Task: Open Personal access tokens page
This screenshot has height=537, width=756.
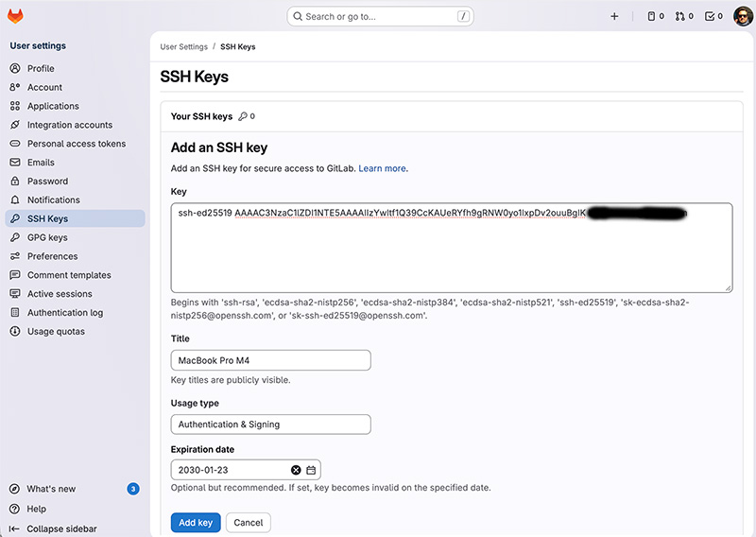Action: point(75,144)
